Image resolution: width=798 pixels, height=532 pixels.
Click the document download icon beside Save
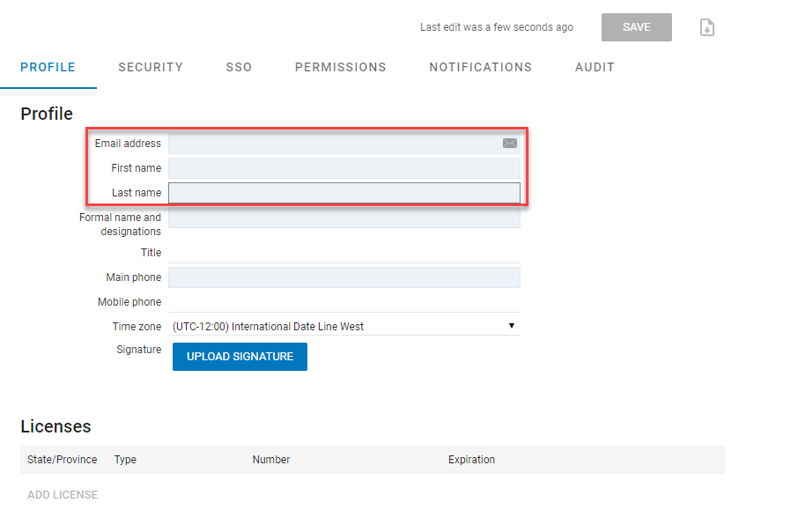point(707,27)
